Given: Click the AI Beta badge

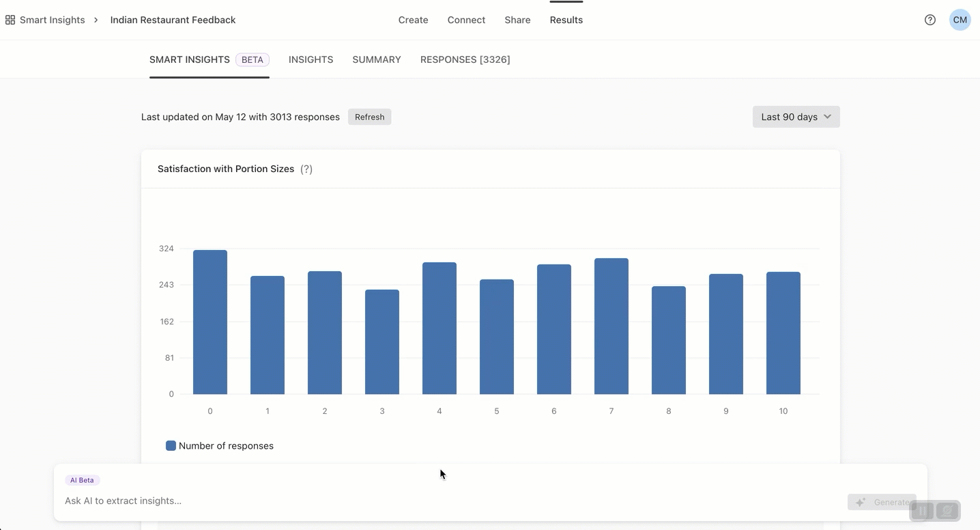Looking at the screenshot, I should click(82, 480).
